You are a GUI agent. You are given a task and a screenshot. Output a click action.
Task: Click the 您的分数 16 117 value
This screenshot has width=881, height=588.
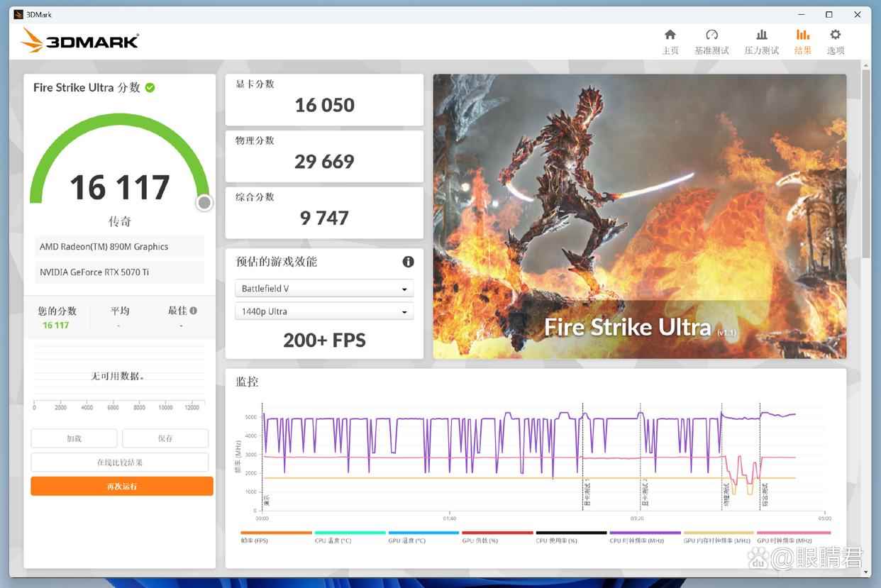tap(56, 326)
